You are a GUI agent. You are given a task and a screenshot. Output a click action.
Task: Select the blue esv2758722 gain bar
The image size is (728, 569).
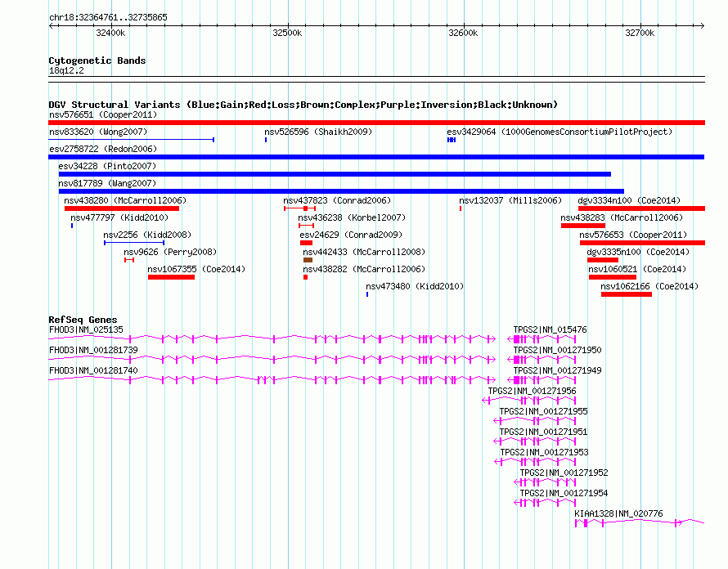[x=376, y=157]
